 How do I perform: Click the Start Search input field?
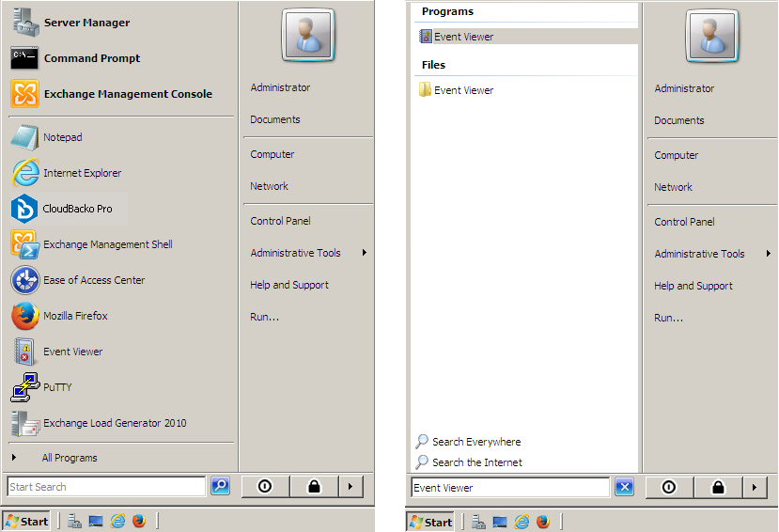pyautogui.click(x=106, y=486)
